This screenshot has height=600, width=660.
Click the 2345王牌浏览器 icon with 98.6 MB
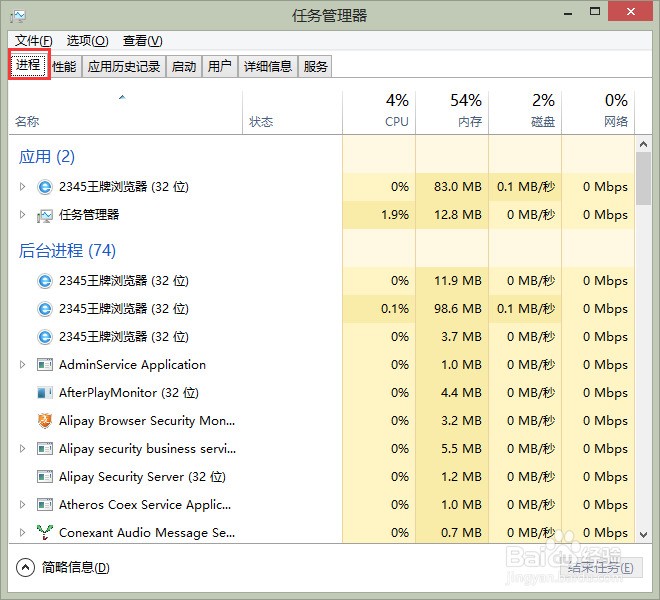(45, 309)
